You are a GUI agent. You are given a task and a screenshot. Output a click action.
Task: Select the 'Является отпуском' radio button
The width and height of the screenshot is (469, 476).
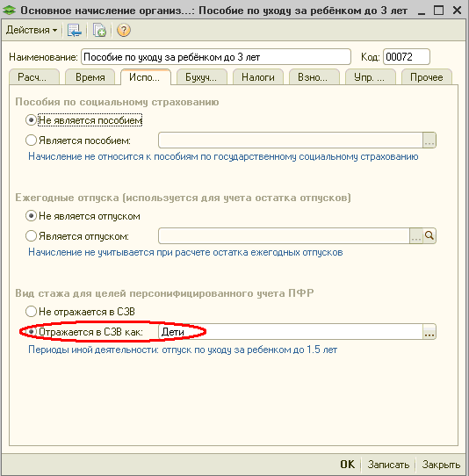pyautogui.click(x=31, y=236)
